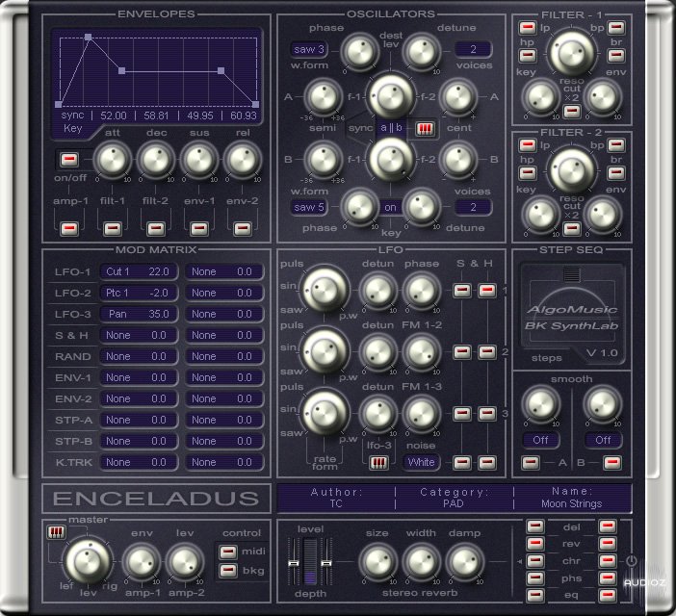The image size is (676, 616).
Task: Toggle midi control switch
Action: coord(228,552)
